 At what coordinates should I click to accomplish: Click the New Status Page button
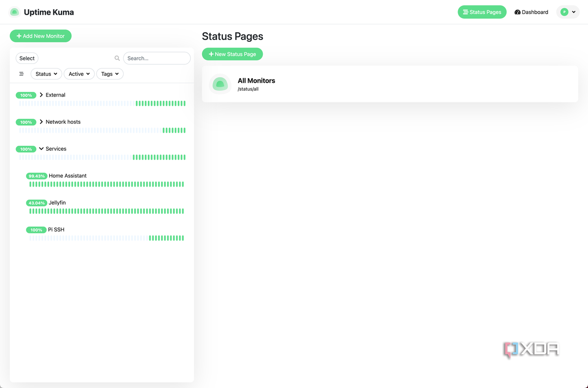tap(232, 54)
